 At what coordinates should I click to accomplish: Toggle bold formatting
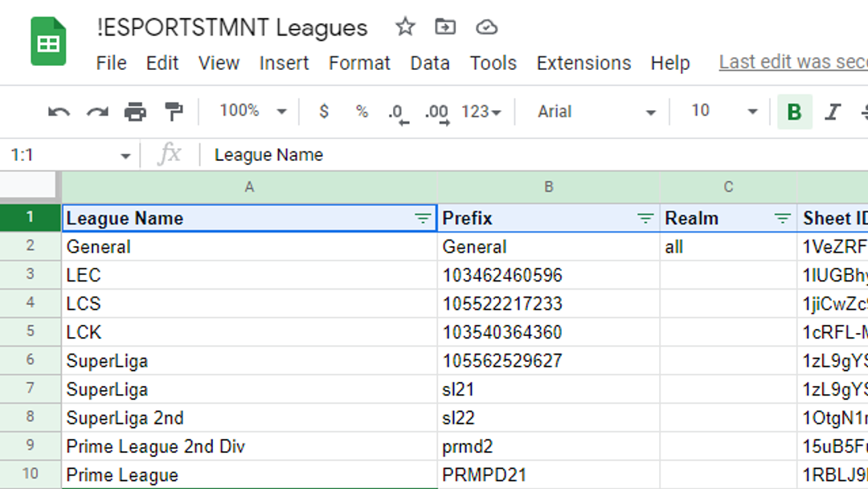pos(794,112)
